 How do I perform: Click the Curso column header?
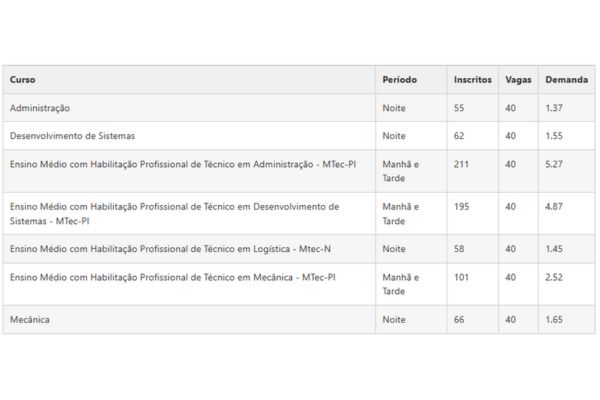23,80
